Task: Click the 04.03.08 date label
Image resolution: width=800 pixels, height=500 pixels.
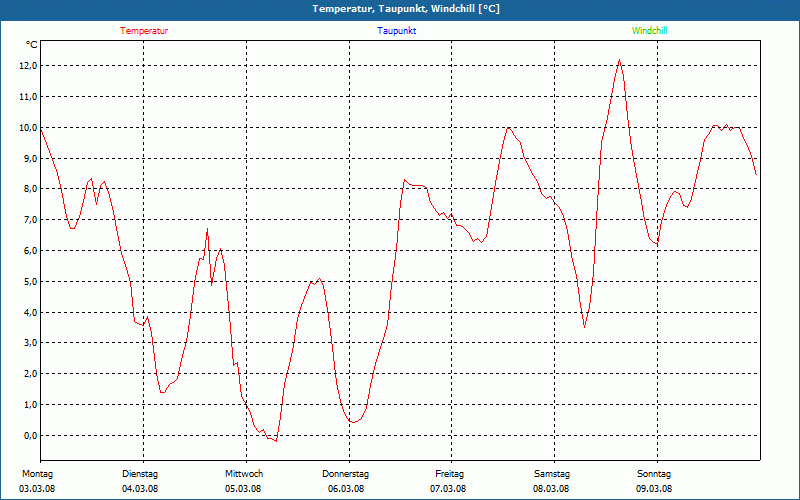Action: (x=140, y=489)
